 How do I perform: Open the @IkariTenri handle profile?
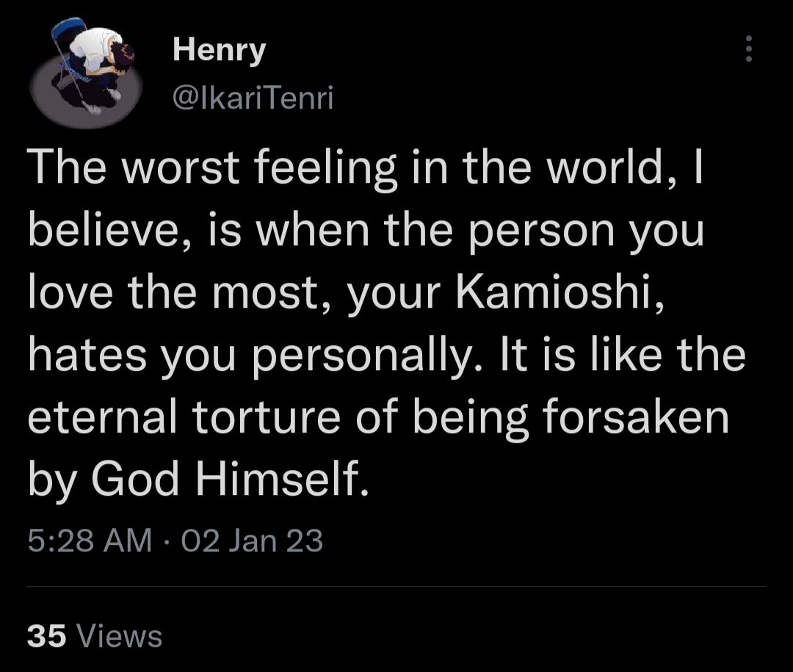tap(253, 97)
